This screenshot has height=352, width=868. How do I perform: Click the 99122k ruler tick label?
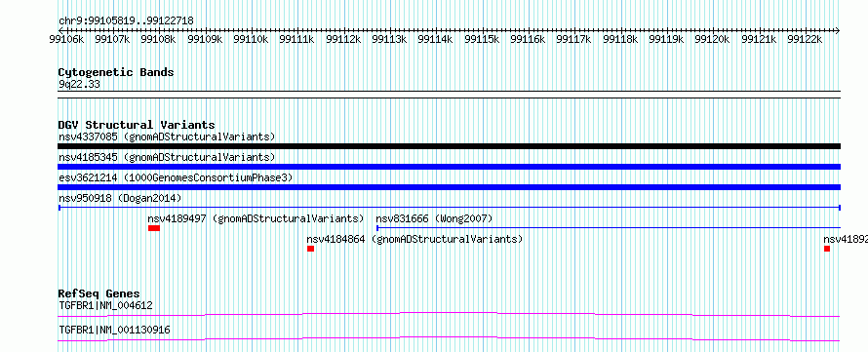(x=805, y=39)
